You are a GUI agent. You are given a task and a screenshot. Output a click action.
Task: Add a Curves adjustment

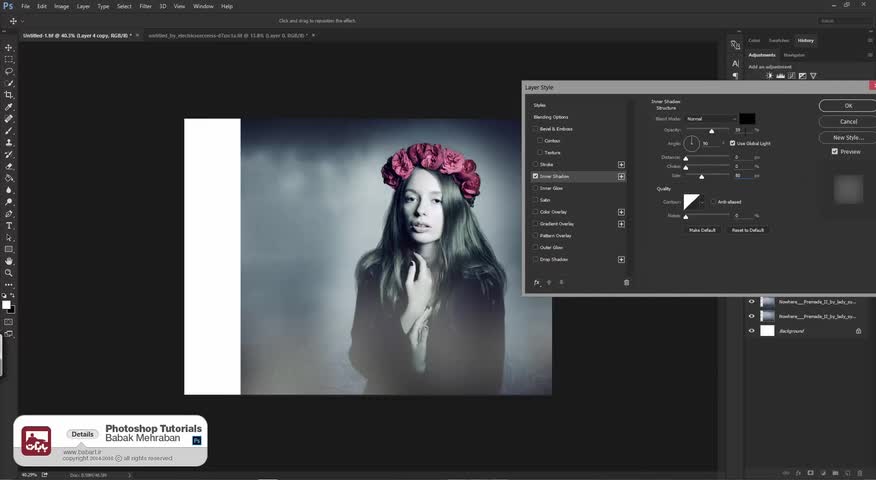click(x=792, y=76)
